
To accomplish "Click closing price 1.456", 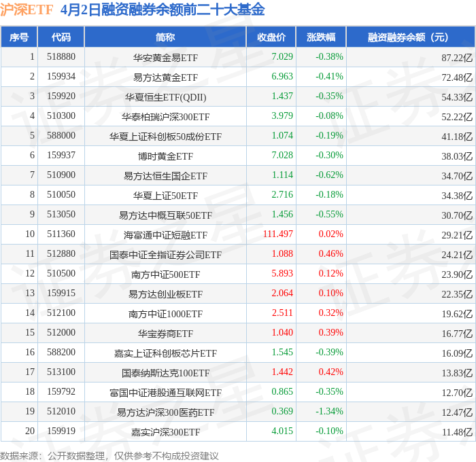I will pyautogui.click(x=282, y=215).
